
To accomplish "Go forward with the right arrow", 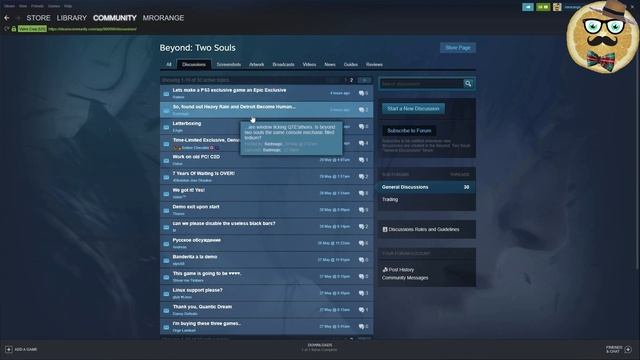I will coord(18,18).
